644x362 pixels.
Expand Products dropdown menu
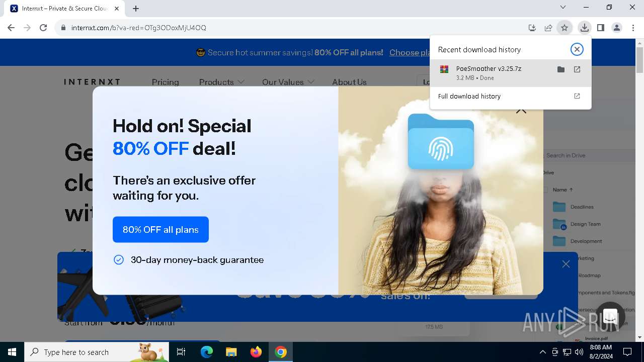click(x=221, y=82)
